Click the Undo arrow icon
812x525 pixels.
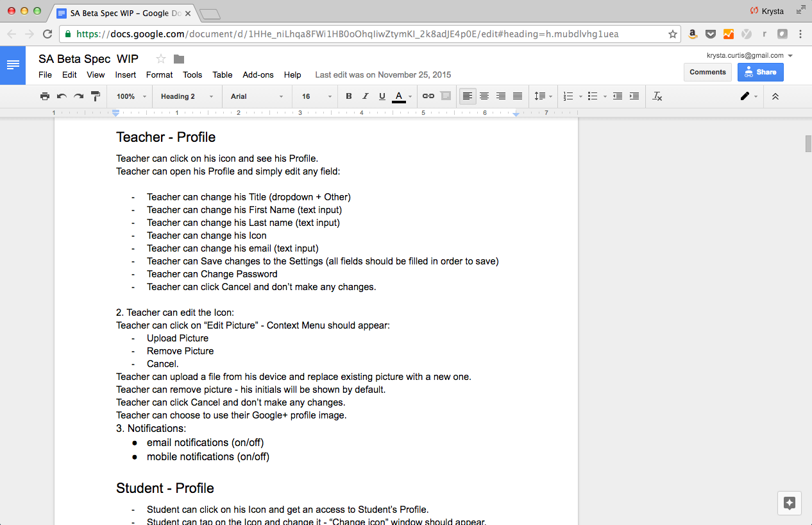(62, 96)
